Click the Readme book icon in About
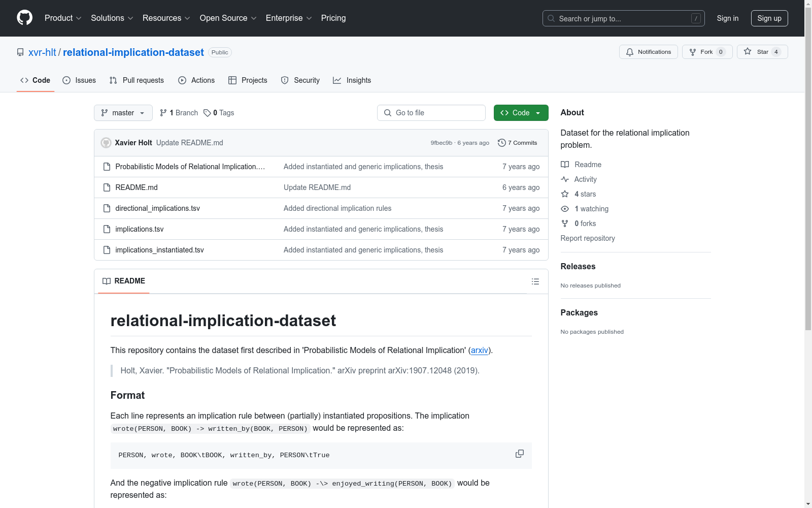 point(565,165)
